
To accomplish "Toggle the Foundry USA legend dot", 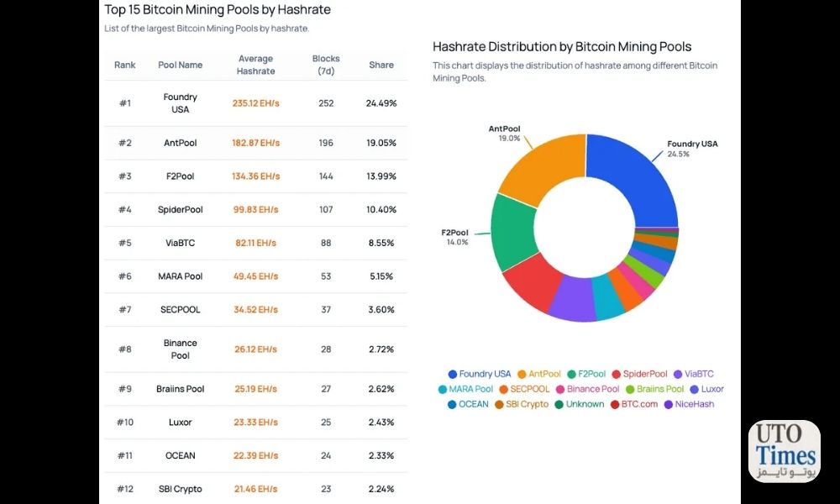I will click(453, 374).
